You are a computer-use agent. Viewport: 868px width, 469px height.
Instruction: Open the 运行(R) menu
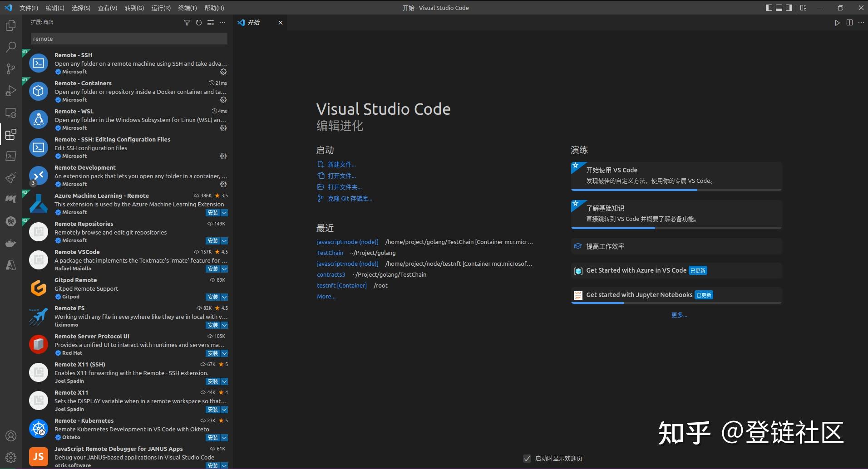click(x=161, y=8)
